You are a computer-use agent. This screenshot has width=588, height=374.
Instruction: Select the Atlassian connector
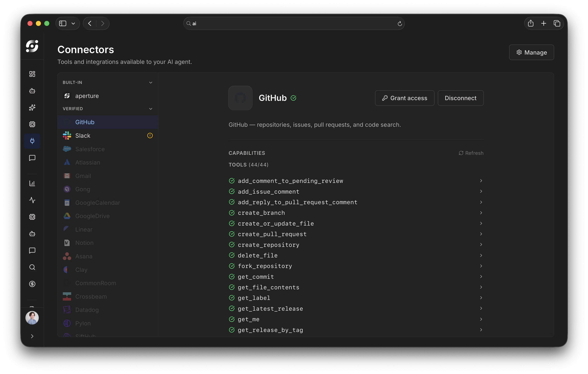[108, 163]
